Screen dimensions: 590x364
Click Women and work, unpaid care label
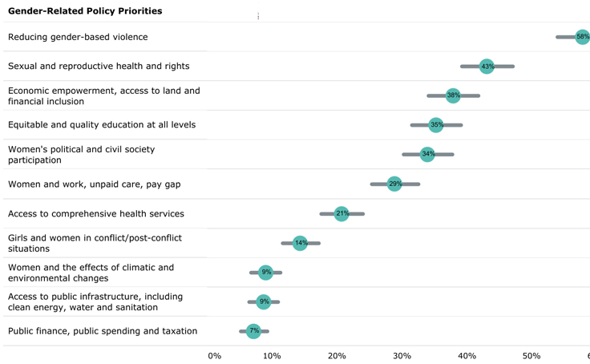(94, 184)
